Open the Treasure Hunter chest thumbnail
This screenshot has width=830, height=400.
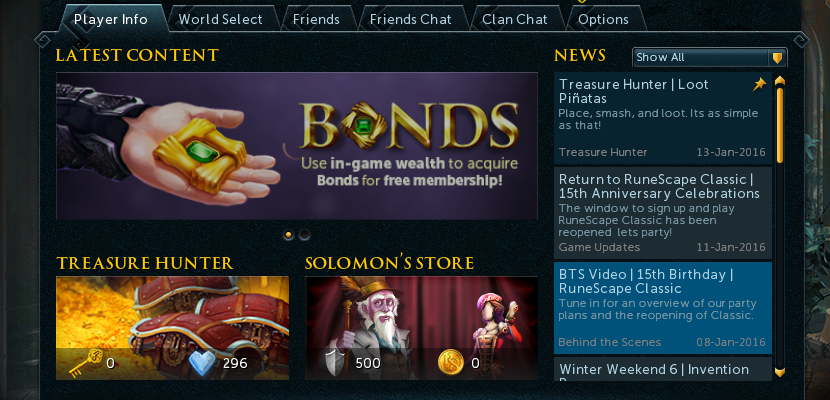coord(173,328)
